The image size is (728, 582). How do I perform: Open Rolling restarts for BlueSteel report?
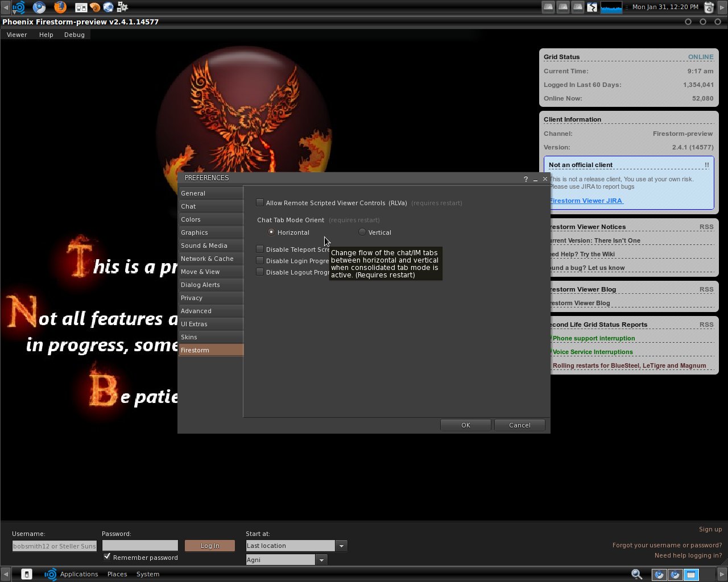click(629, 365)
